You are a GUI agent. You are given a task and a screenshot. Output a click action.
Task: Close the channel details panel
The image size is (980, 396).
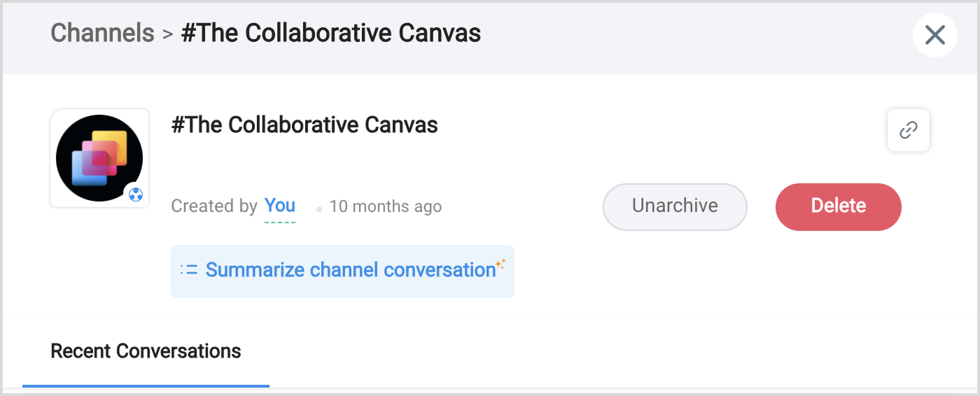[934, 34]
